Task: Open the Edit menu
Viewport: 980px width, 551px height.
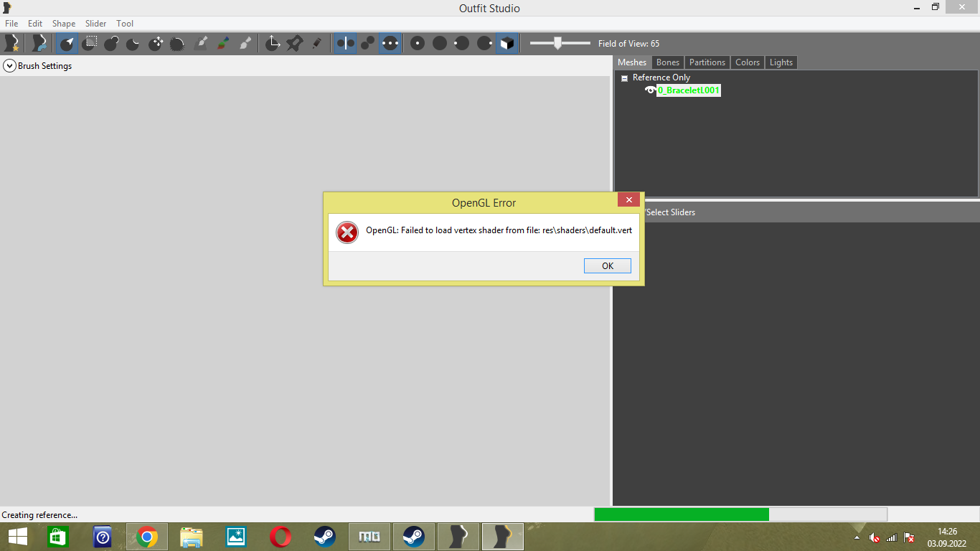Action: [35, 24]
